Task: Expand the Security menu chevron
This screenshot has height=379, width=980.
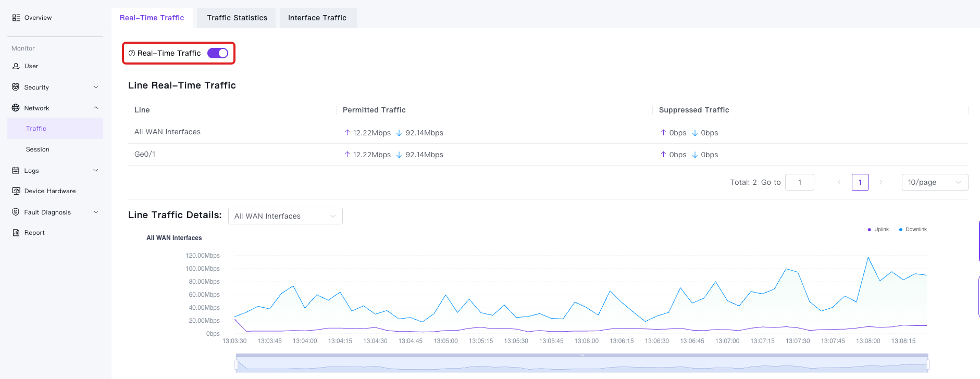Action: point(96,87)
